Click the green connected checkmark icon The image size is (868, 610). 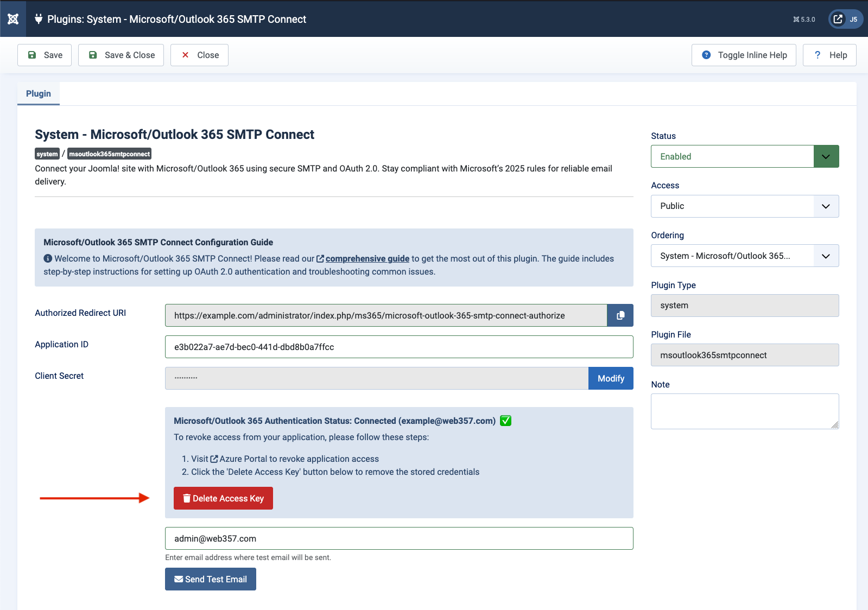505,421
